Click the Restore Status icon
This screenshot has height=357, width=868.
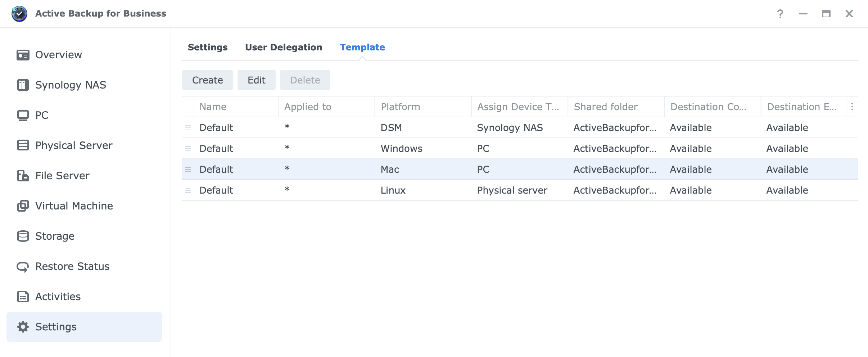[x=23, y=267]
